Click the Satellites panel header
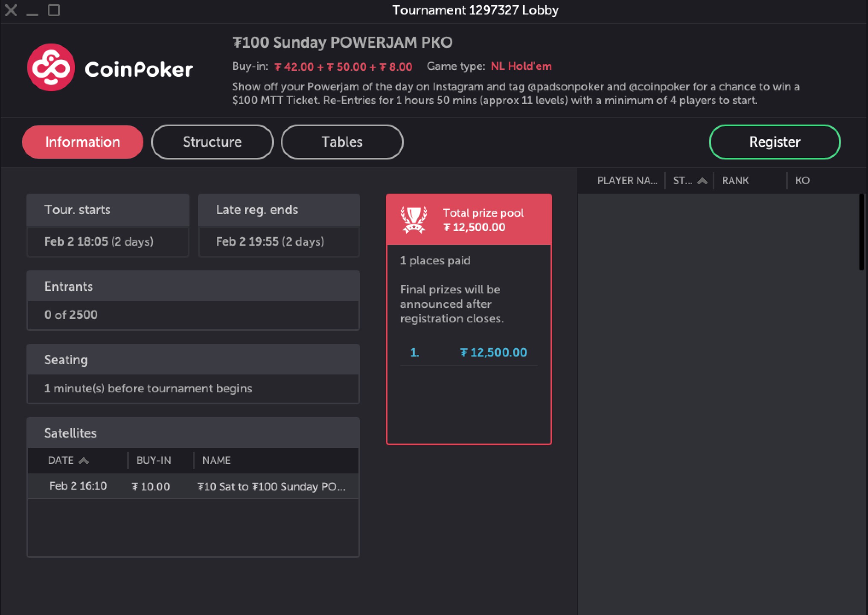Screen dimensions: 868x615 [193, 433]
